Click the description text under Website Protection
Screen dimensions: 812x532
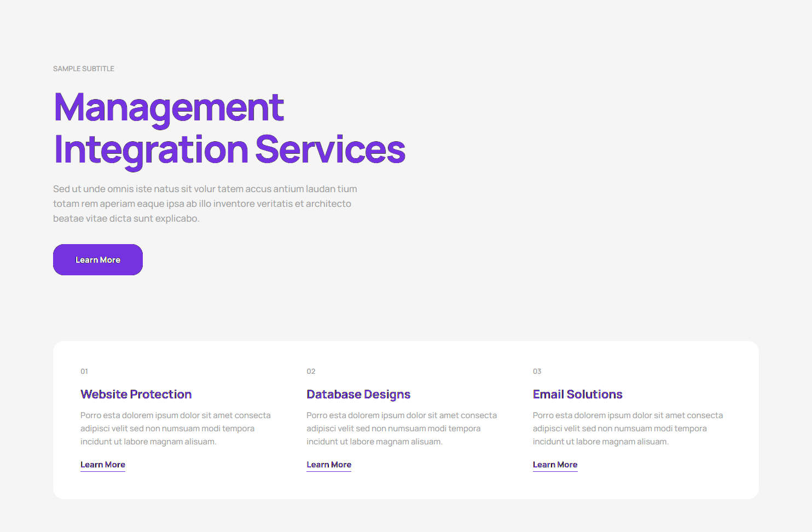175,429
